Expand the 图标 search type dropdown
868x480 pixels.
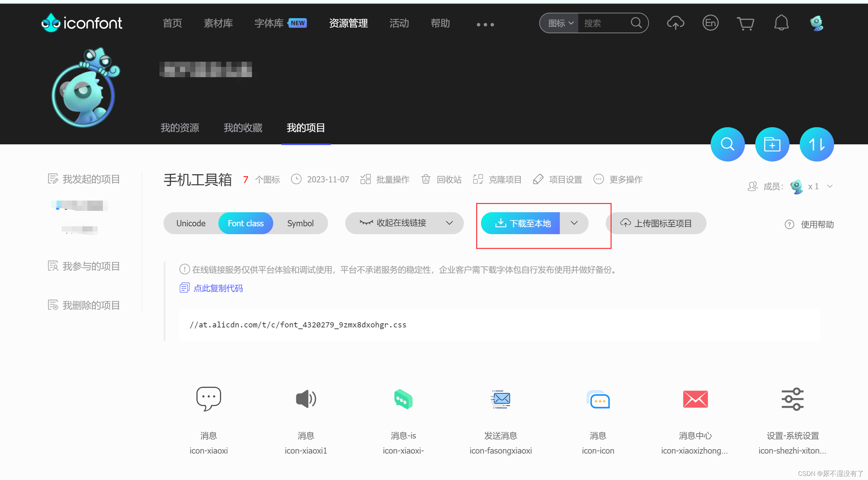point(560,23)
